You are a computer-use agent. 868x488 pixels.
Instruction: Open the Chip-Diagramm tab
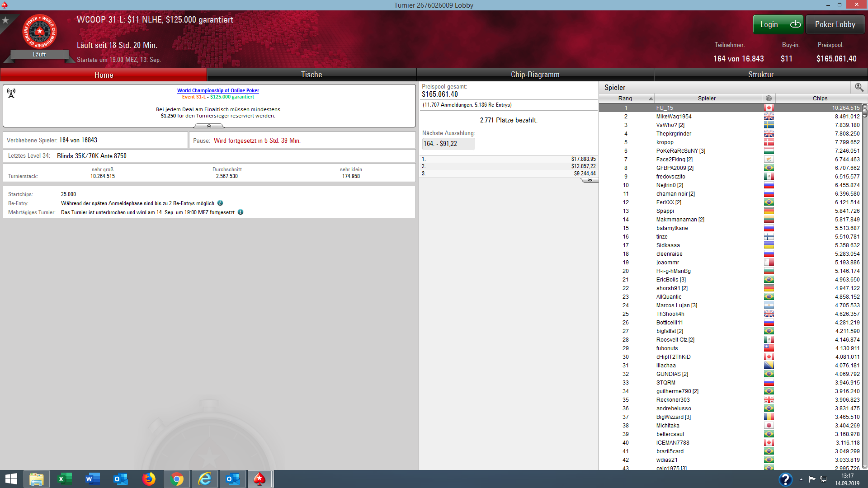[535, 75]
